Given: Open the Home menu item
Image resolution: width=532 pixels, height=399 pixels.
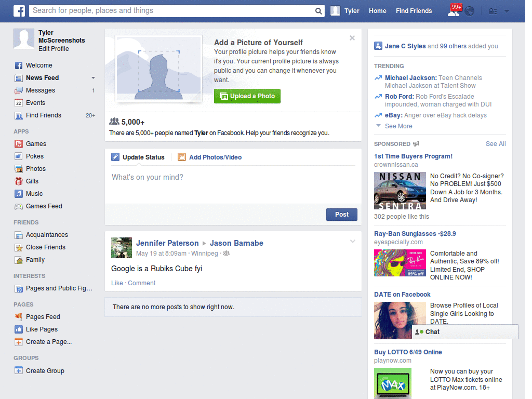Looking at the screenshot, I should pyautogui.click(x=377, y=11).
